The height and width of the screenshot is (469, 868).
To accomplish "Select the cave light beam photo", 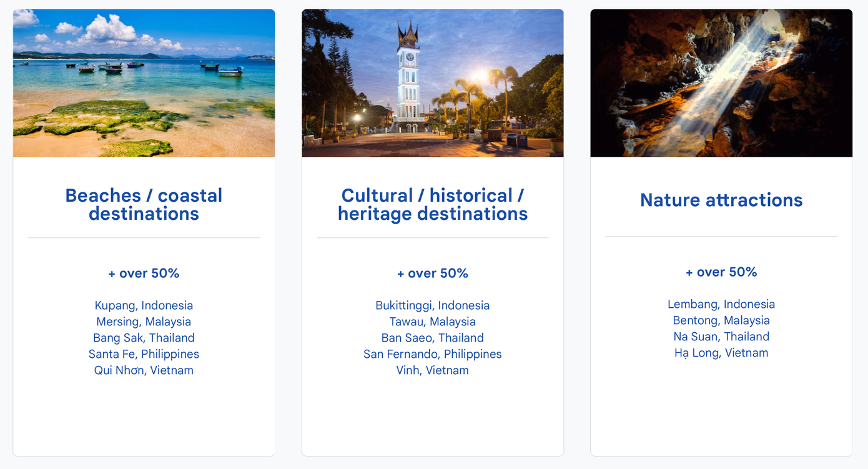I will pos(721,83).
